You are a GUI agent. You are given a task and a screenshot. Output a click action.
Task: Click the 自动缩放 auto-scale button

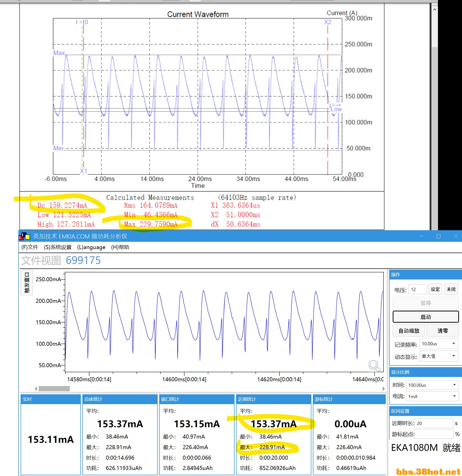tap(409, 331)
